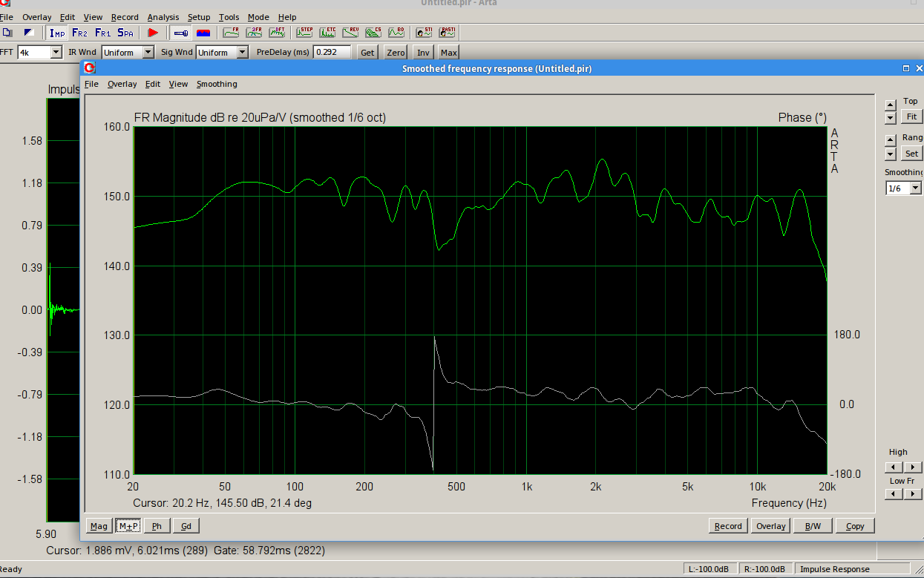Click the Copy button
Image resolution: width=924 pixels, height=578 pixels.
855,526
